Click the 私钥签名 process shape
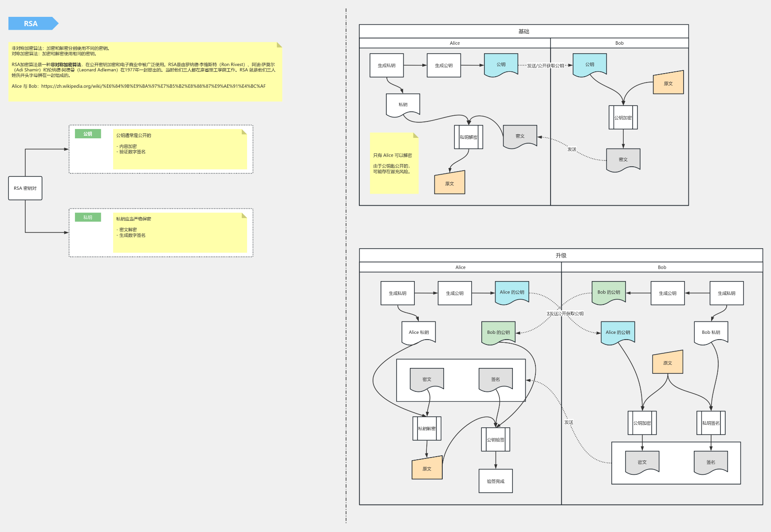This screenshot has width=771, height=532. pos(711,423)
